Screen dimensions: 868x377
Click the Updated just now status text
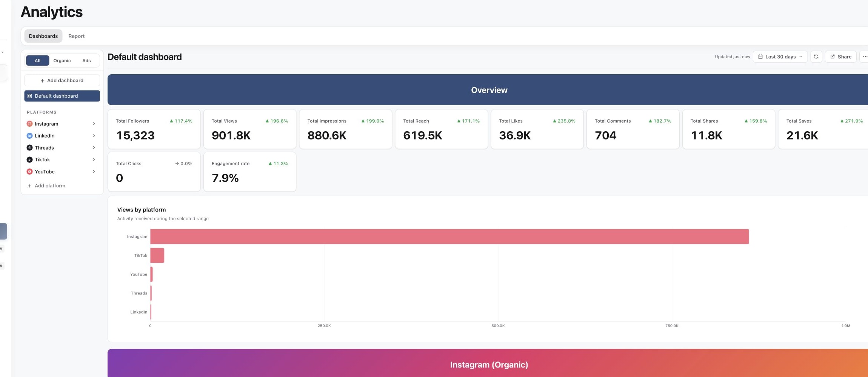[732, 57]
